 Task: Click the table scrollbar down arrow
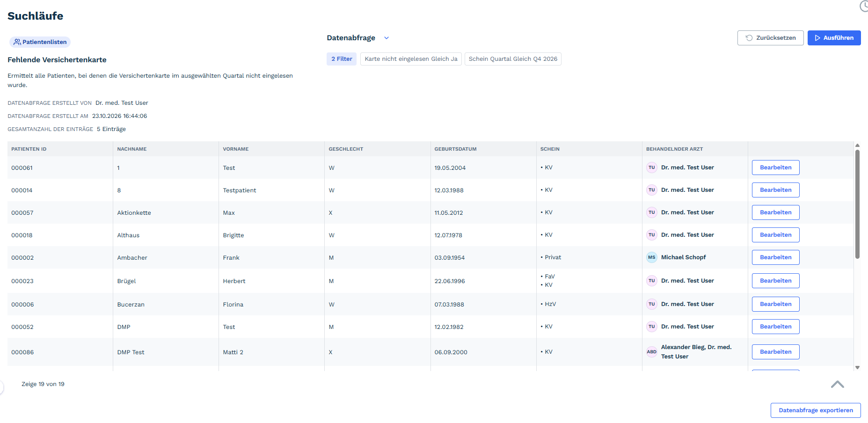(x=857, y=368)
